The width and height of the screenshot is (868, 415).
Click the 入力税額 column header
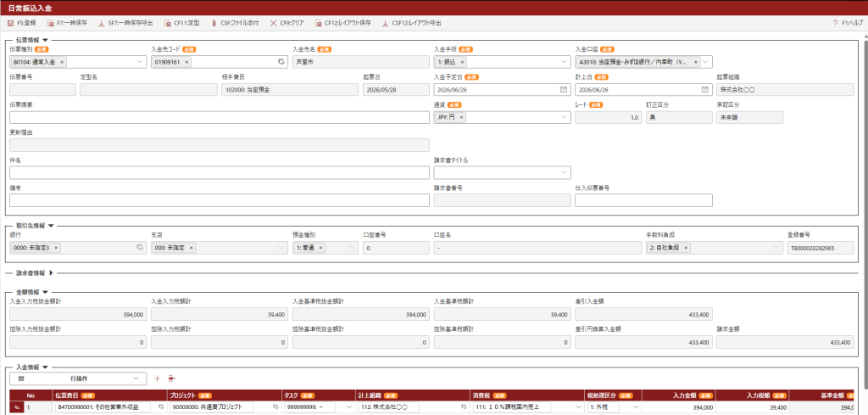pos(753,395)
